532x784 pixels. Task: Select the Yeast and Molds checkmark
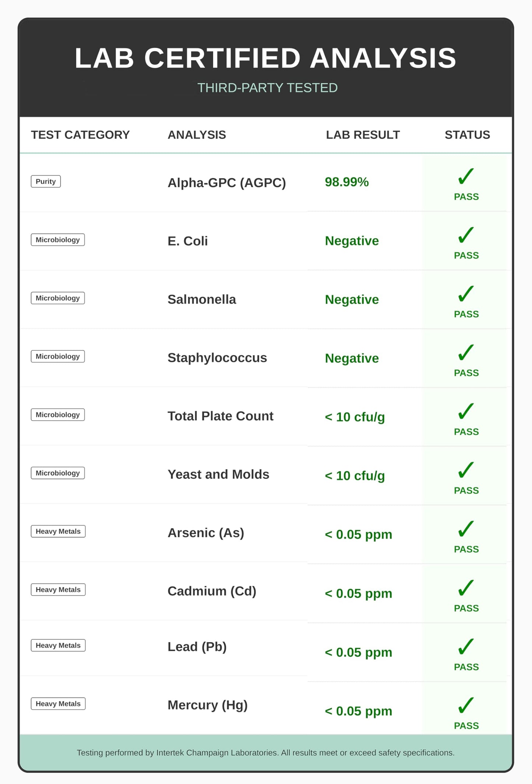coord(466,470)
